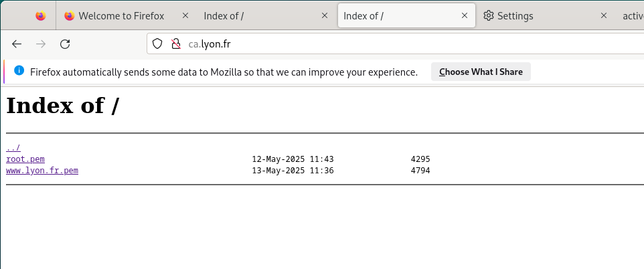644x269 pixels.
Task: Reload the current page
Action: click(65, 44)
